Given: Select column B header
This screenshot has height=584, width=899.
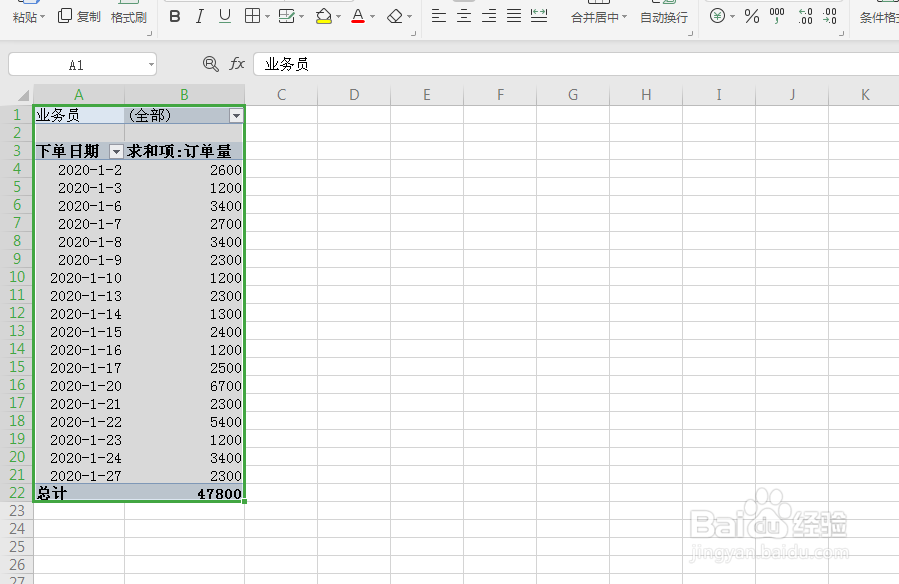Looking at the screenshot, I should click(x=185, y=95).
